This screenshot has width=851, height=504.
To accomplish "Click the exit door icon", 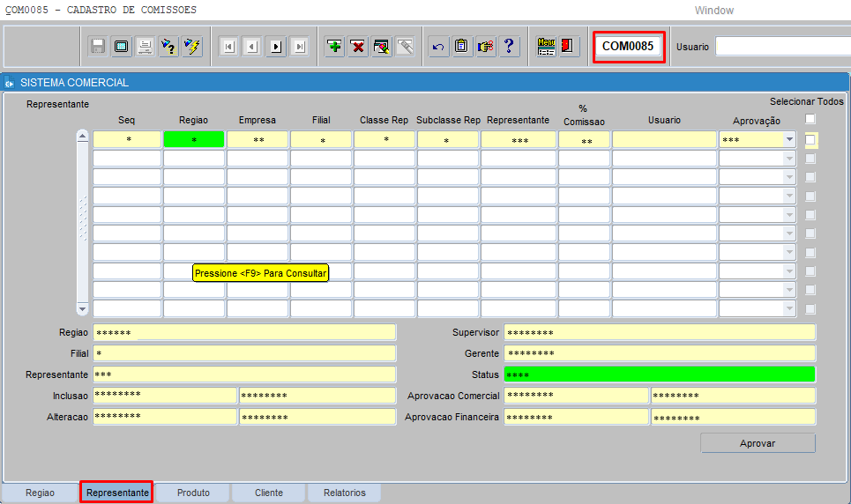I will tap(569, 47).
